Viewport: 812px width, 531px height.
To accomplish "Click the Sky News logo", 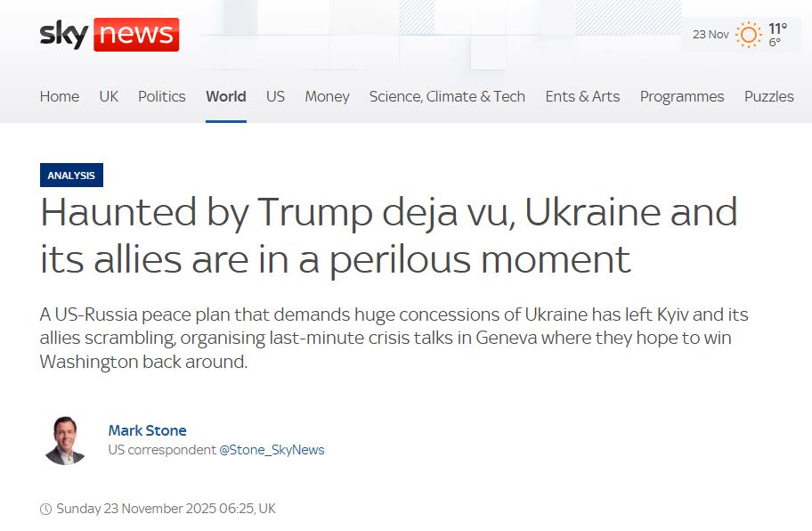I will 109,35.
